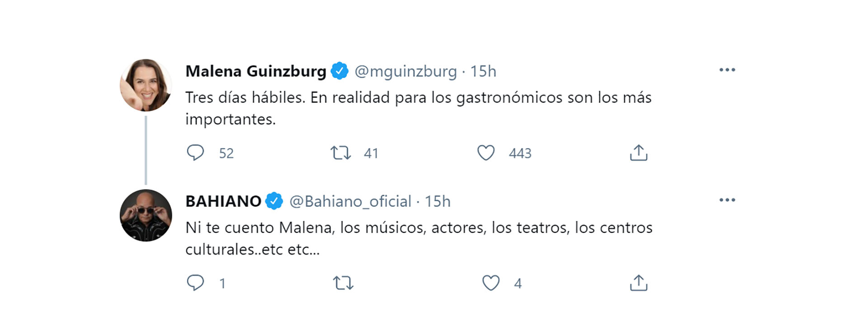Open BAHIANO's profile picture

[146, 215]
